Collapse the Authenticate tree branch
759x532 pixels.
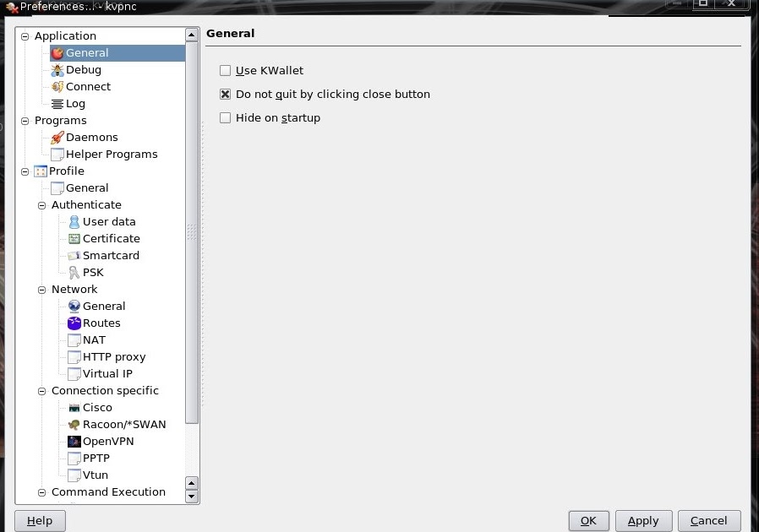click(x=42, y=205)
